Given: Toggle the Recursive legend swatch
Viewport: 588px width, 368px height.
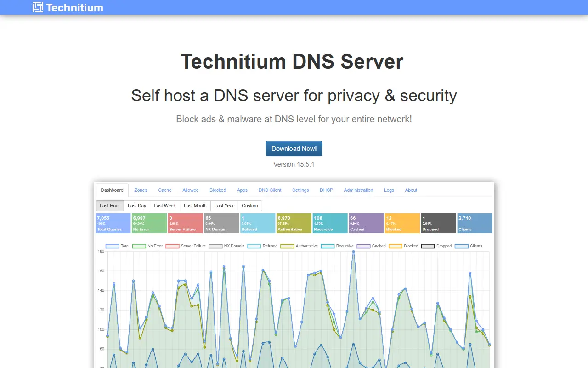Looking at the screenshot, I should pyautogui.click(x=328, y=246).
